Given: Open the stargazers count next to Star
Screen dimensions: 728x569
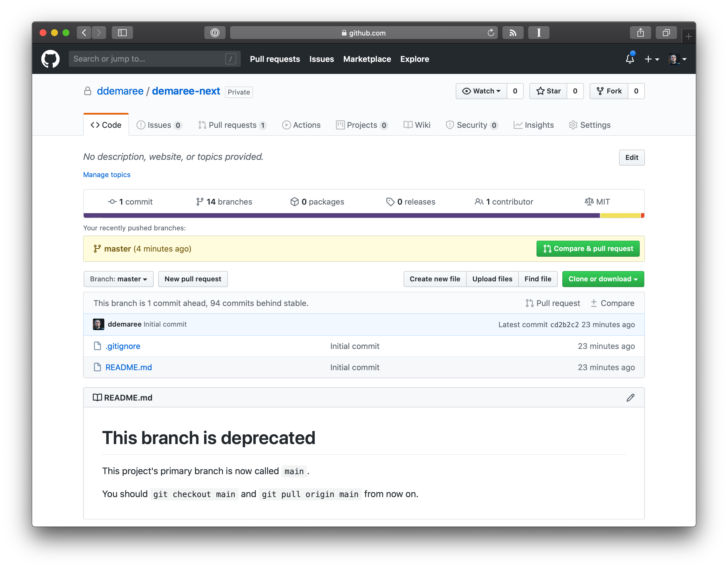Looking at the screenshot, I should [575, 91].
